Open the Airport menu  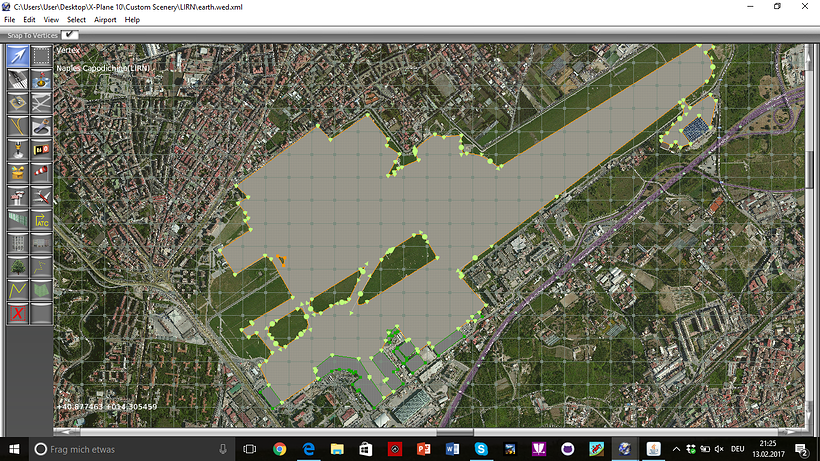pos(105,20)
